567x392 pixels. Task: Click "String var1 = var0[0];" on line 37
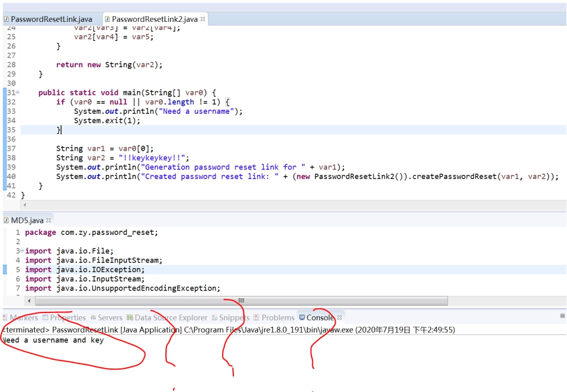click(x=105, y=148)
